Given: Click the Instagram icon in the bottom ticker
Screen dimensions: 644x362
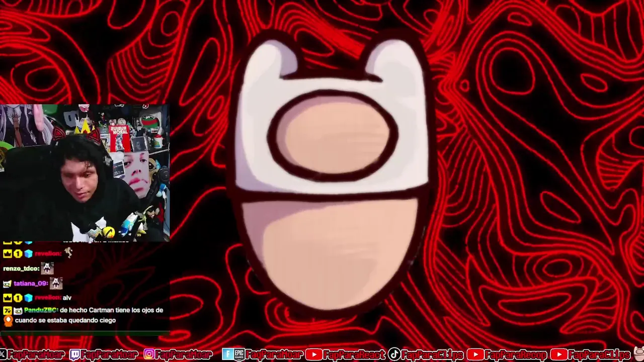Looking at the screenshot, I should [x=149, y=354].
